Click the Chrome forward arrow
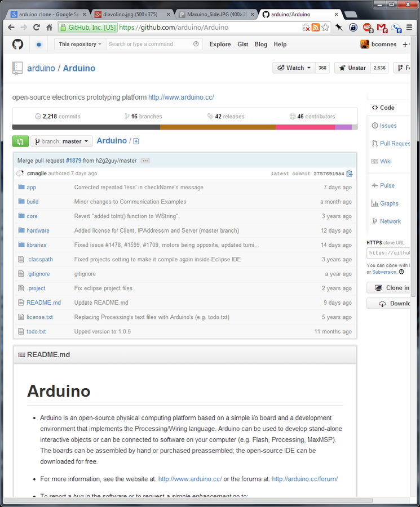Image resolution: width=420 pixels, height=507 pixels. 24,28
